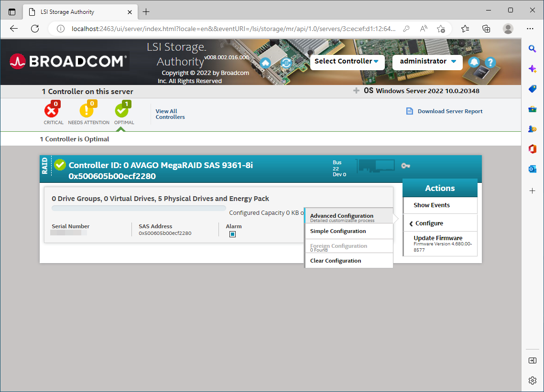Open the Tools briefcase icon in sidebar

click(x=532, y=109)
